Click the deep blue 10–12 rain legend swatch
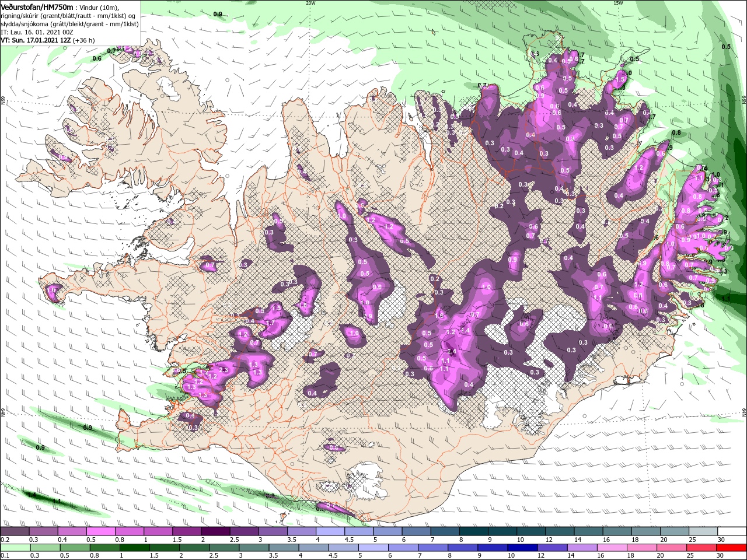 (x=522, y=547)
